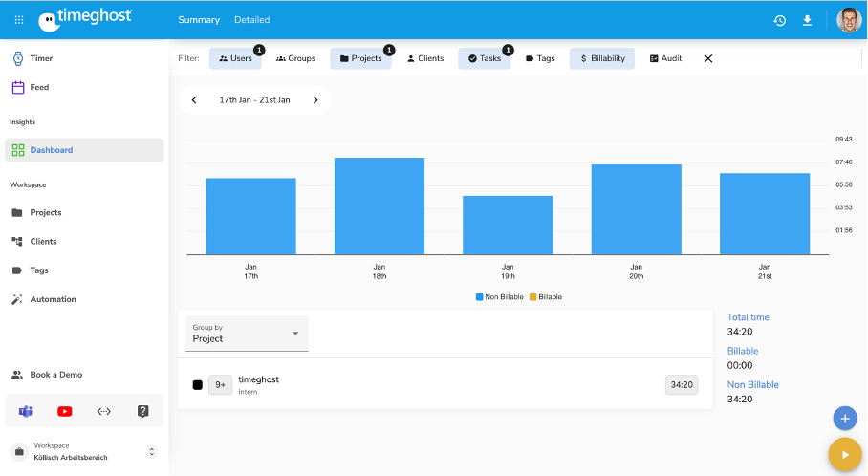Toggle the Billability filter chip
This screenshot has width=868, height=476.
pyautogui.click(x=602, y=58)
